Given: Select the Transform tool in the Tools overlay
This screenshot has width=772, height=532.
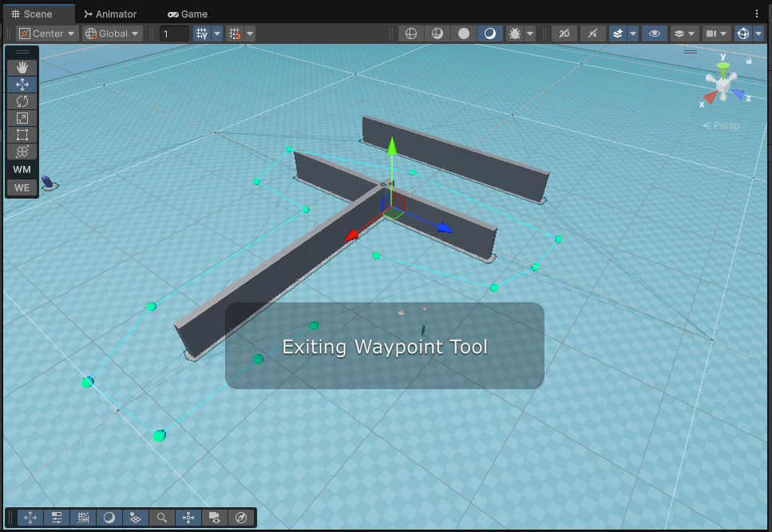Looking at the screenshot, I should click(22, 152).
